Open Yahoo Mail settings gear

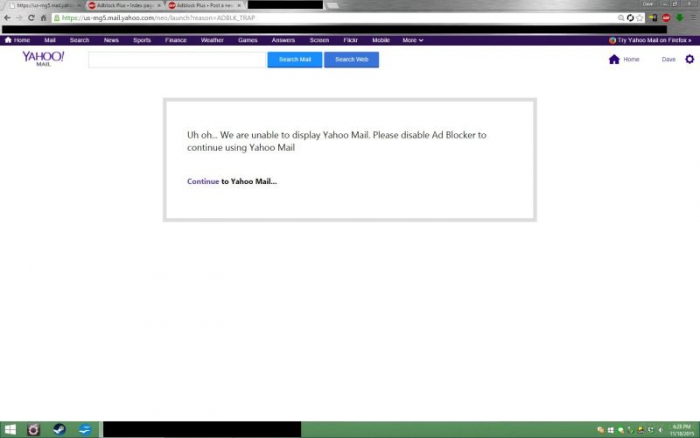690,59
